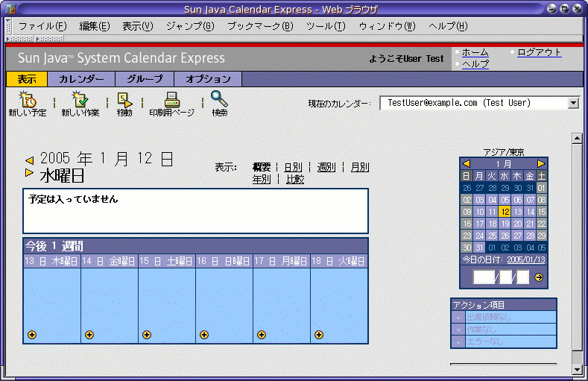The height and width of the screenshot is (381, 588).
Task: Open the ファイル(F) menu
Action: pos(42,26)
